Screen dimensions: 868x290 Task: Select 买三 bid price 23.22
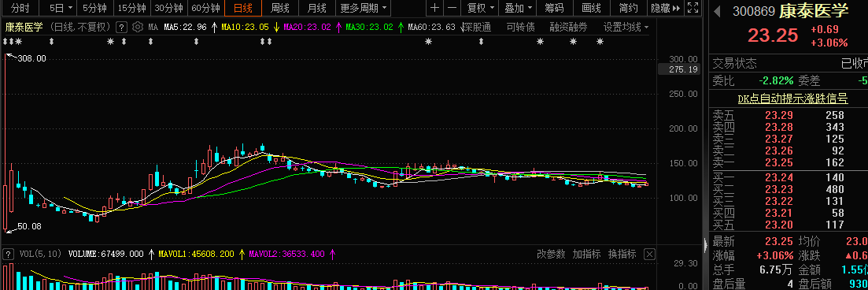click(779, 201)
